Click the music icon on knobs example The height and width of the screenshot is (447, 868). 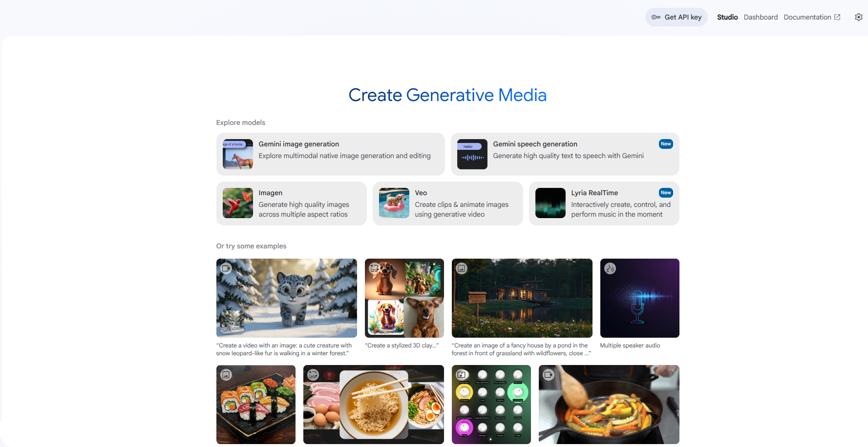click(x=461, y=375)
